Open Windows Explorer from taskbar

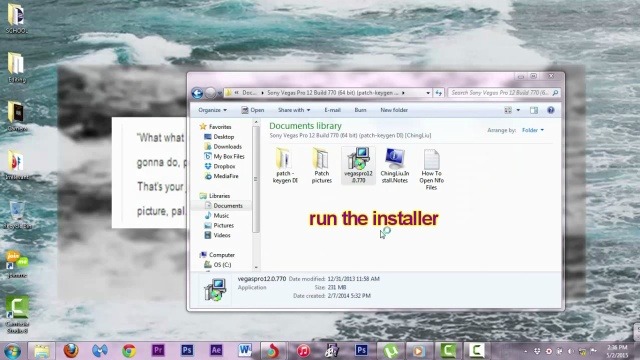[x=41, y=351]
